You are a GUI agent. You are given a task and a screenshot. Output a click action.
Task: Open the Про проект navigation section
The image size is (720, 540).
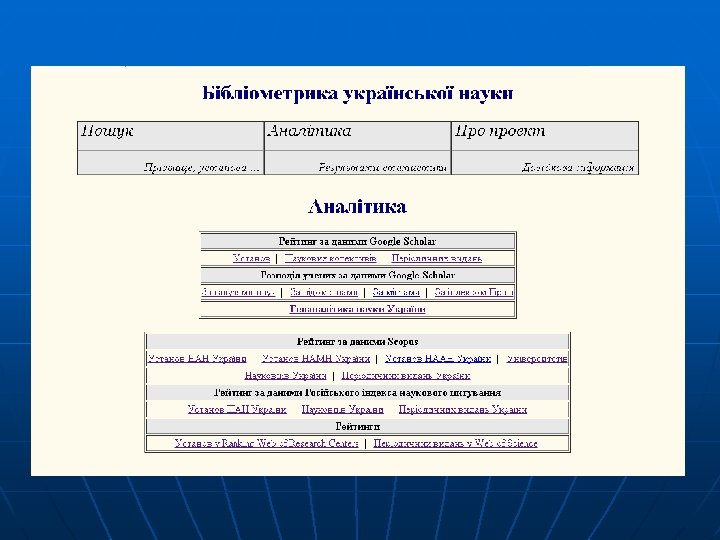500,132
